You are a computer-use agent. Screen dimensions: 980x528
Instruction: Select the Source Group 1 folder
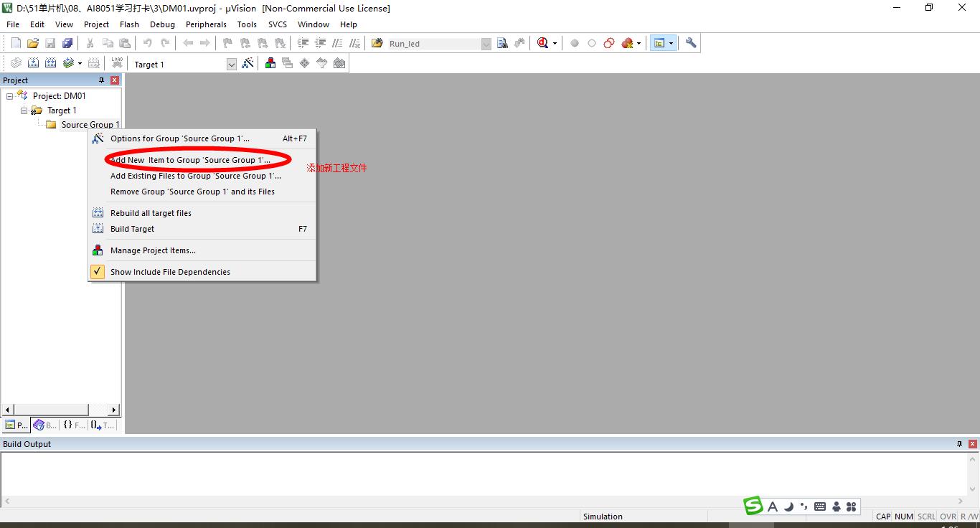click(x=83, y=125)
